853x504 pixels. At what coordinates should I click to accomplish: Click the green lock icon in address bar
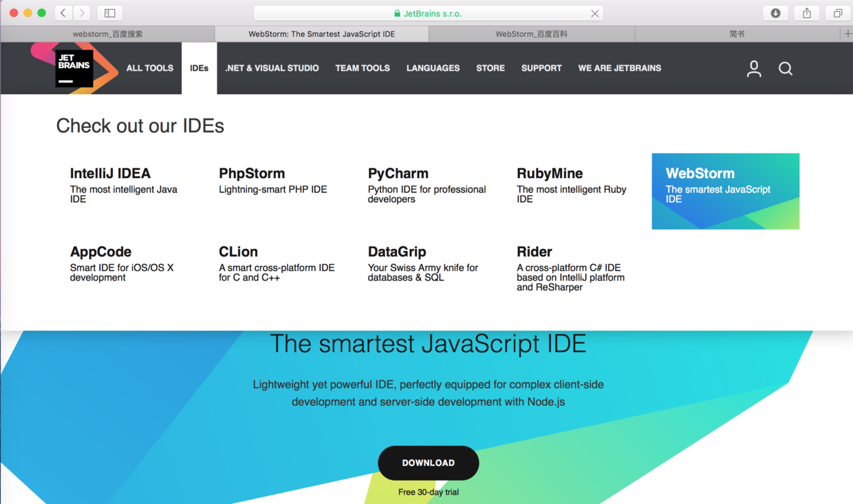click(397, 13)
